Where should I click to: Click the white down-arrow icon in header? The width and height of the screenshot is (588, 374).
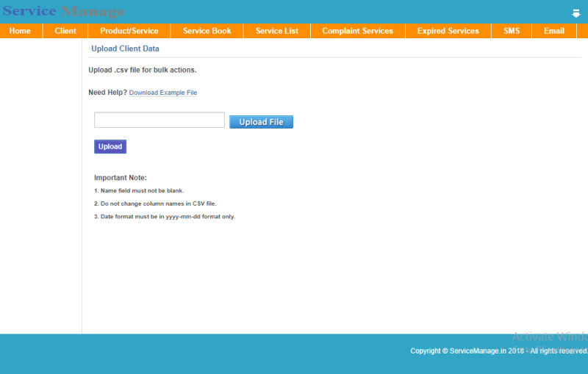[576, 13]
